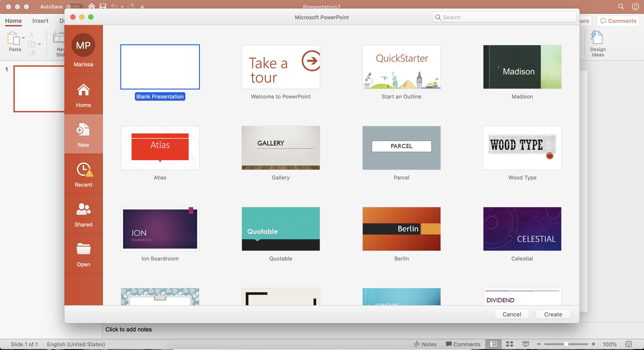This screenshot has height=350, width=644.
Task: Select the Blank Presentation template
Action: click(x=160, y=67)
